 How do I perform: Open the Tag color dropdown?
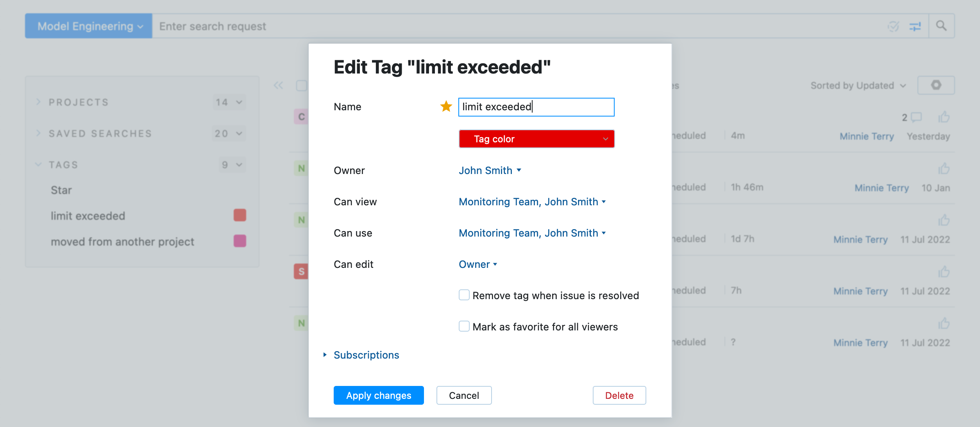click(x=536, y=139)
